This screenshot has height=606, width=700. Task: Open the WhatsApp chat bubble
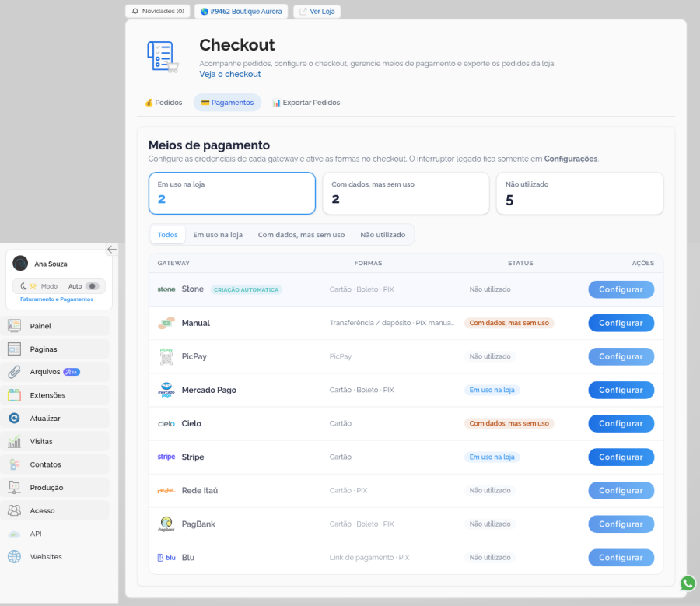coord(688,583)
